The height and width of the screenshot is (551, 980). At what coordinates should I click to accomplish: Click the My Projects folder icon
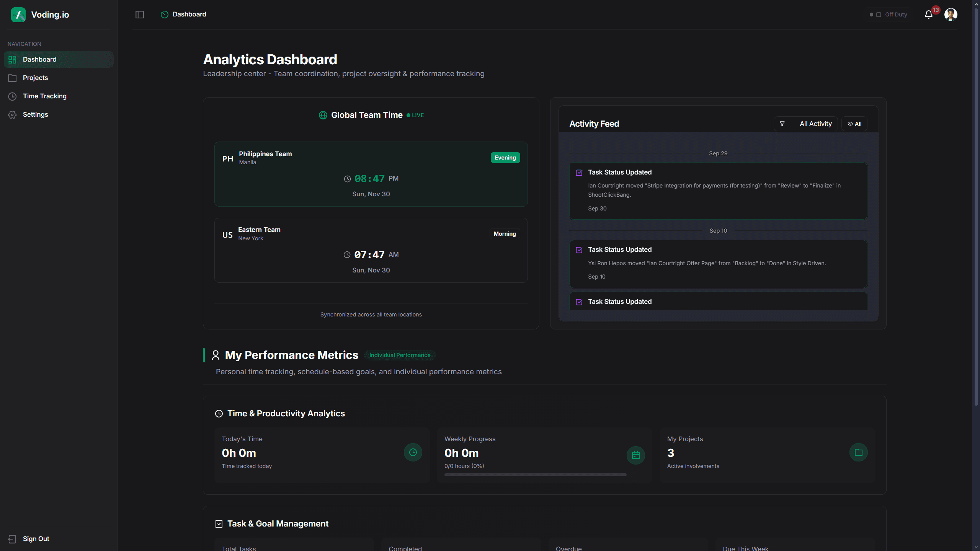click(x=859, y=452)
